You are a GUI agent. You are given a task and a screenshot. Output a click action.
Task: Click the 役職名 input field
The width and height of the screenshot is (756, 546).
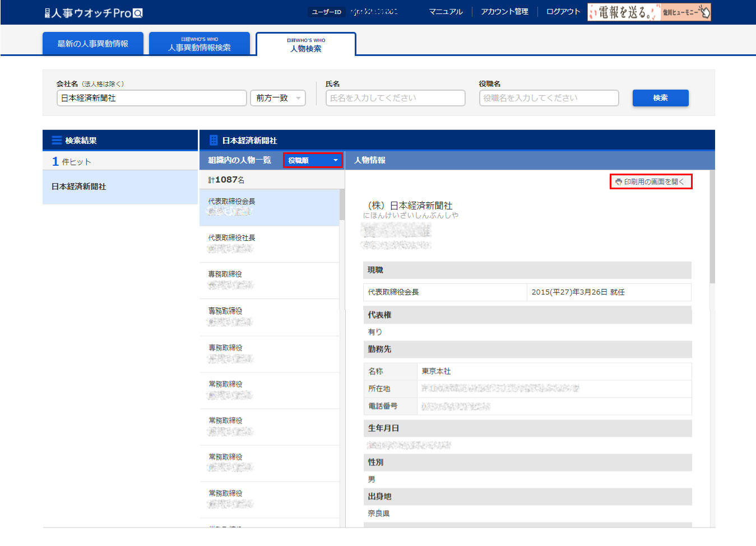(549, 98)
